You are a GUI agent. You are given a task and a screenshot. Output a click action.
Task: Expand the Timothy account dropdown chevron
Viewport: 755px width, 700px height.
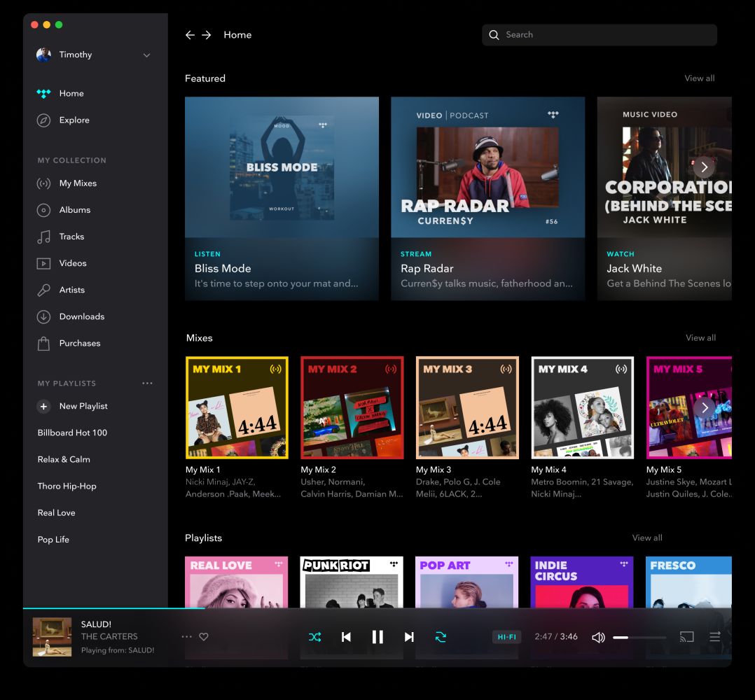click(x=147, y=55)
